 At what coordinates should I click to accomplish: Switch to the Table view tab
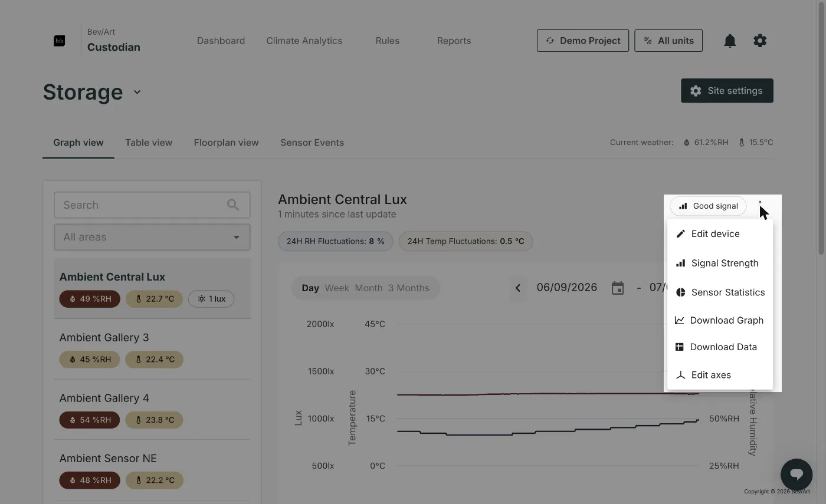click(x=149, y=143)
